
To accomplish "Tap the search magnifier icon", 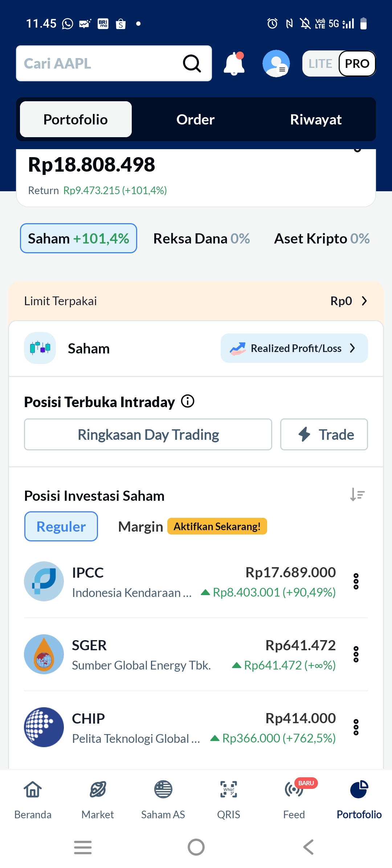I will coord(192,64).
